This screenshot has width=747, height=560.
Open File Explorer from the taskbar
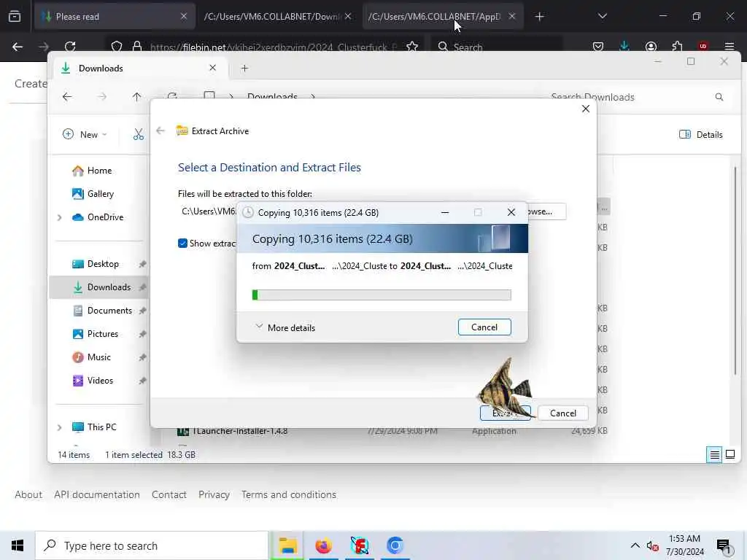[287, 545]
